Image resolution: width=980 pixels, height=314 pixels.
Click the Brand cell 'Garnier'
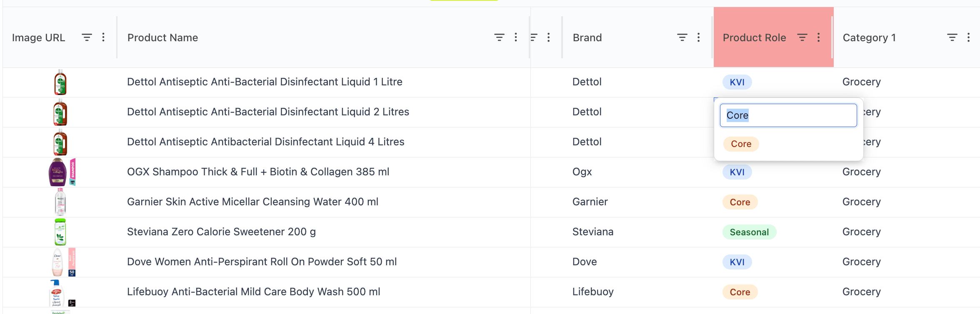(x=590, y=202)
